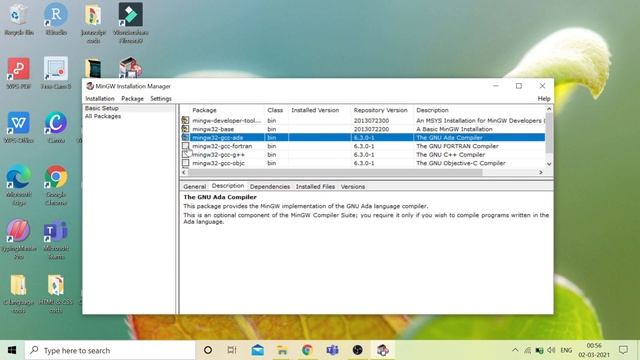Open the Package menu
Screen dimensions: 640x360
pyautogui.click(x=132, y=99)
